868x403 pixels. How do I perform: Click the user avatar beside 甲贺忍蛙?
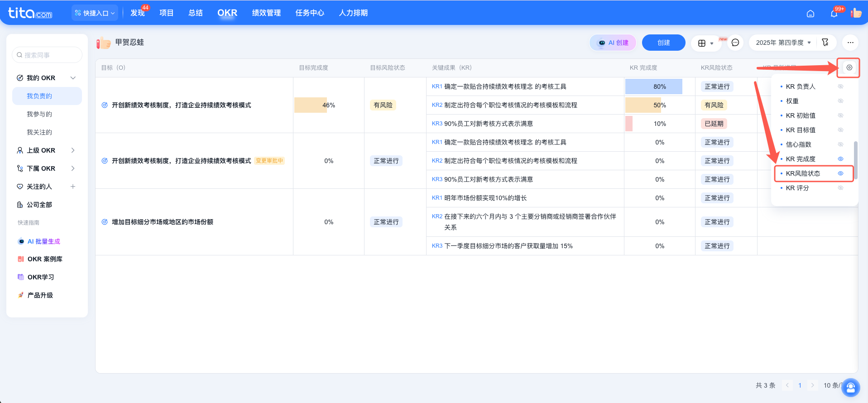(103, 43)
